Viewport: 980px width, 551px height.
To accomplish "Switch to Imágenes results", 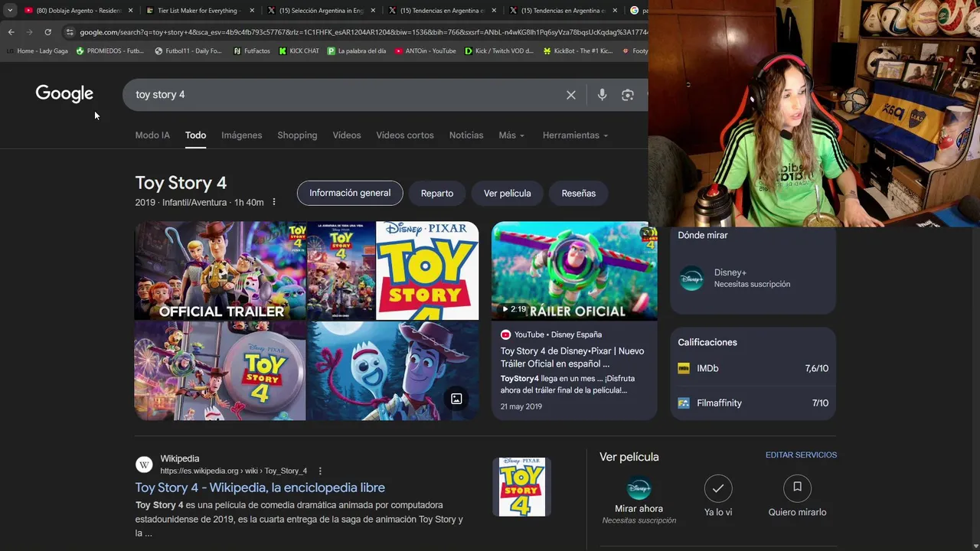I will tap(241, 135).
